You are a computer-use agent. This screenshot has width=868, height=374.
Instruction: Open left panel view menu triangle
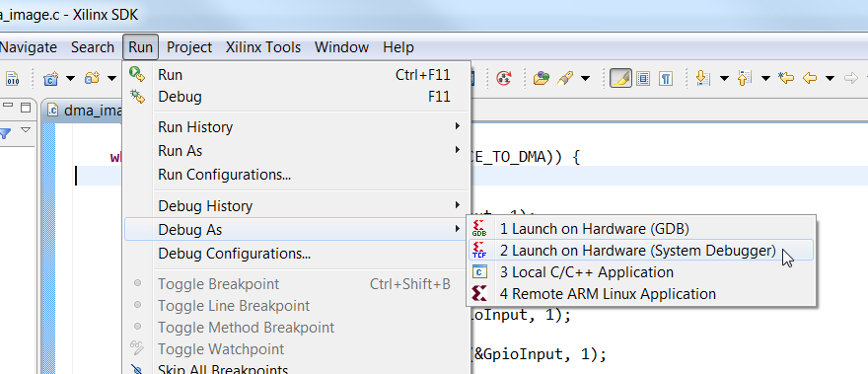tap(26, 131)
